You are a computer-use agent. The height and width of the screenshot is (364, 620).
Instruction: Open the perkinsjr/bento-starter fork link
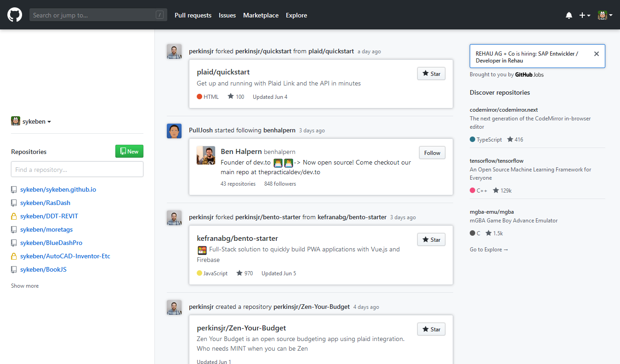pyautogui.click(x=268, y=217)
